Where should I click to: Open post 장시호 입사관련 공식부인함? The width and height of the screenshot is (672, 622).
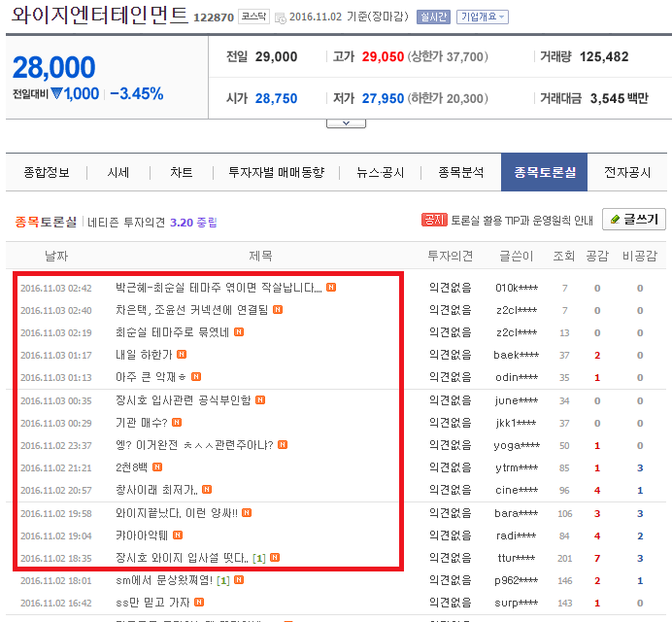click(x=183, y=400)
